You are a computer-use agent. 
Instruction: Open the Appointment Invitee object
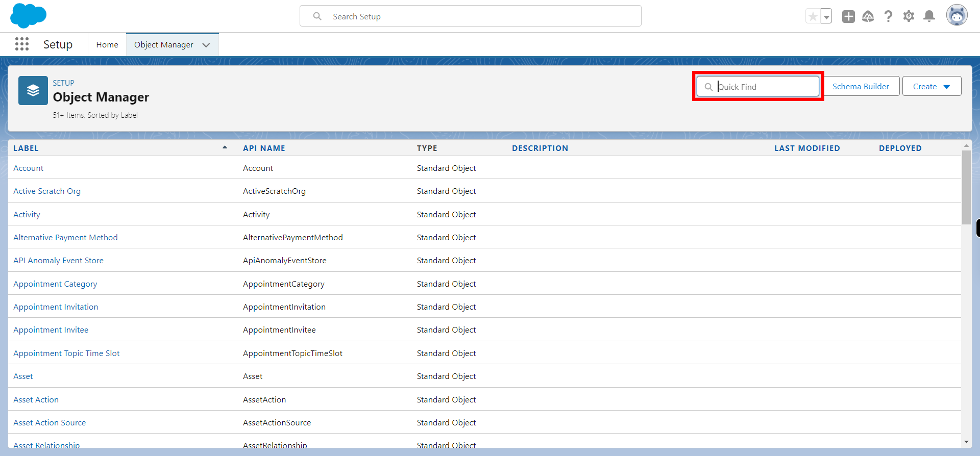point(51,330)
